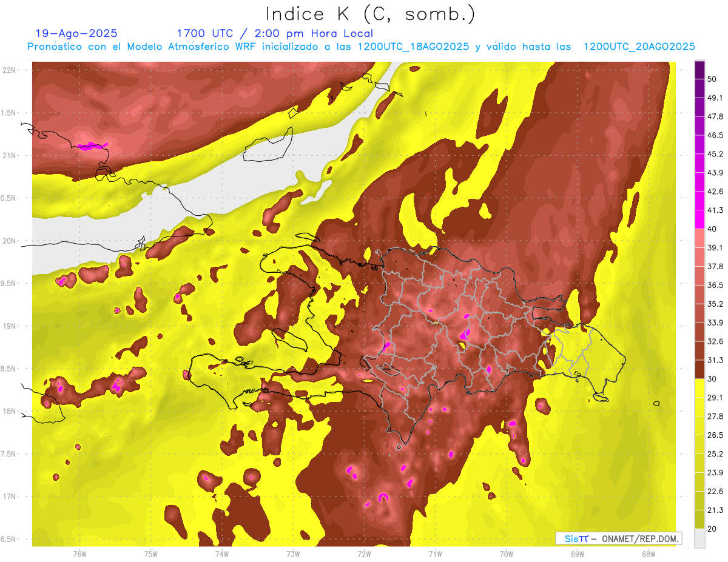Click the 19N latitude label
The height and width of the screenshot is (562, 728).
tap(10, 326)
